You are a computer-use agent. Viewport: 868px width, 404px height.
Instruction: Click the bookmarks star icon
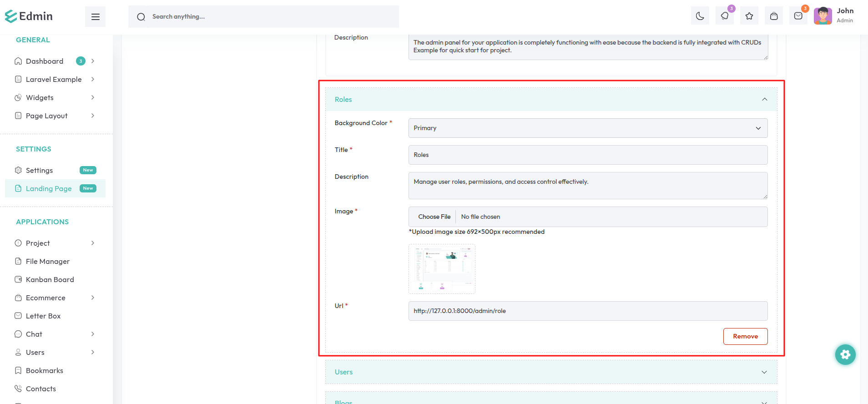coord(749,16)
